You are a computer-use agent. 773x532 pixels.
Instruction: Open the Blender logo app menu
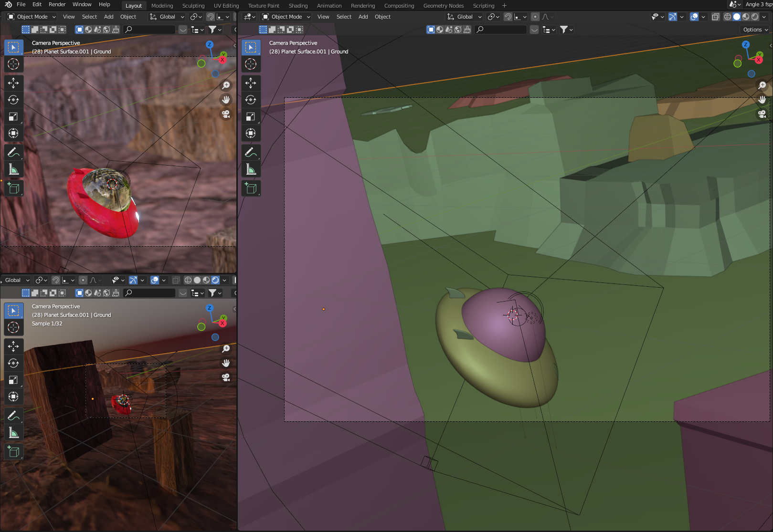tap(8, 4)
